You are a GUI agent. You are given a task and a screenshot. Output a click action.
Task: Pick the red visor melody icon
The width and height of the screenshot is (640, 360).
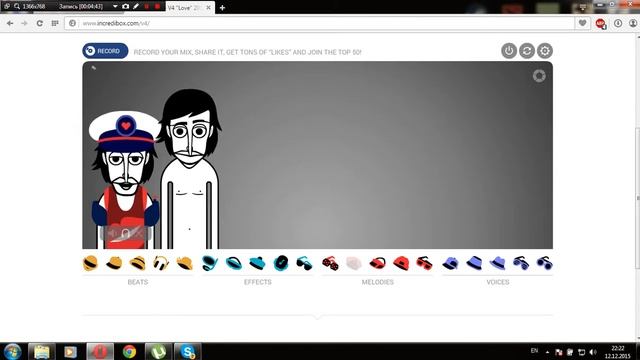377,263
